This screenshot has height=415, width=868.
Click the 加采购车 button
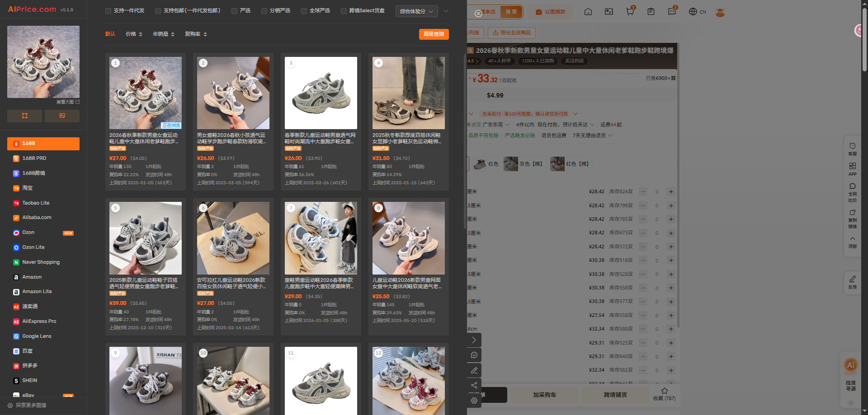(544, 395)
